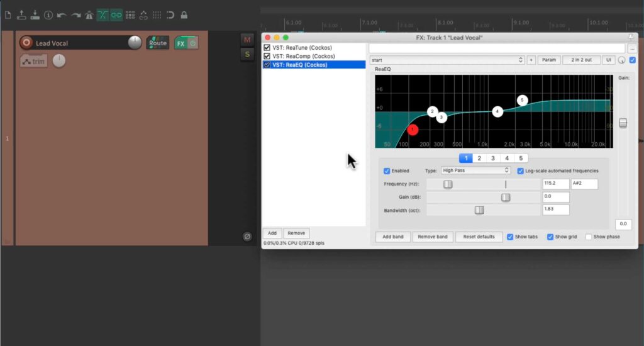Uncheck Show grid checkbox
644x346 pixels.
click(550, 237)
